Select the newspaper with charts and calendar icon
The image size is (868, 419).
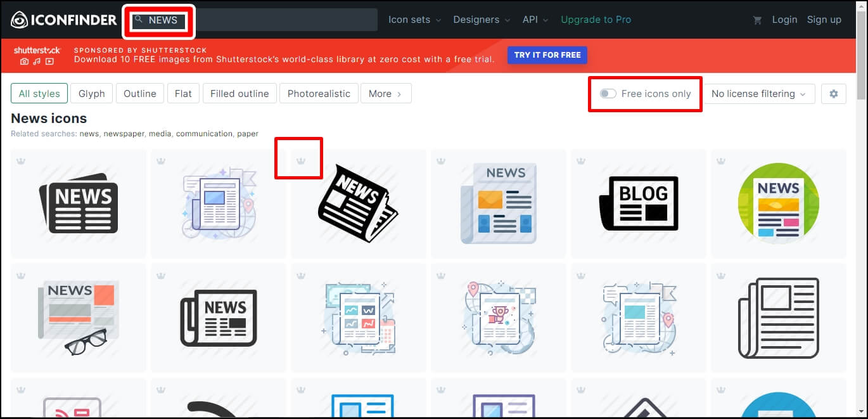(x=358, y=318)
